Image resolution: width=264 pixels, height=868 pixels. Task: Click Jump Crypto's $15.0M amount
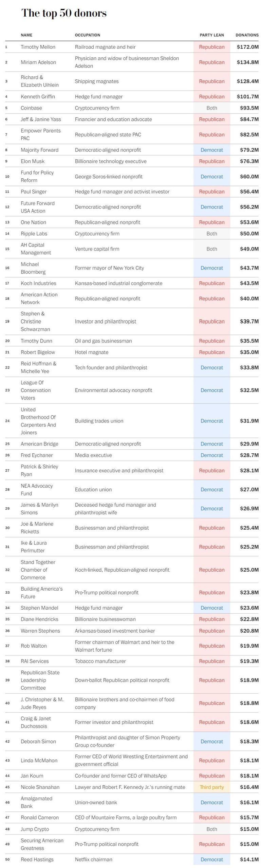pyautogui.click(x=249, y=829)
